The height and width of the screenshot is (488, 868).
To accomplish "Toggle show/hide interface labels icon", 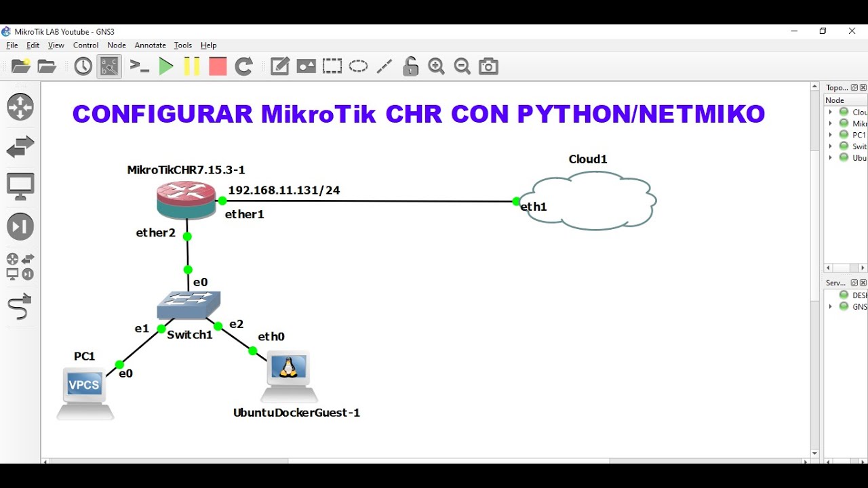I will point(109,66).
